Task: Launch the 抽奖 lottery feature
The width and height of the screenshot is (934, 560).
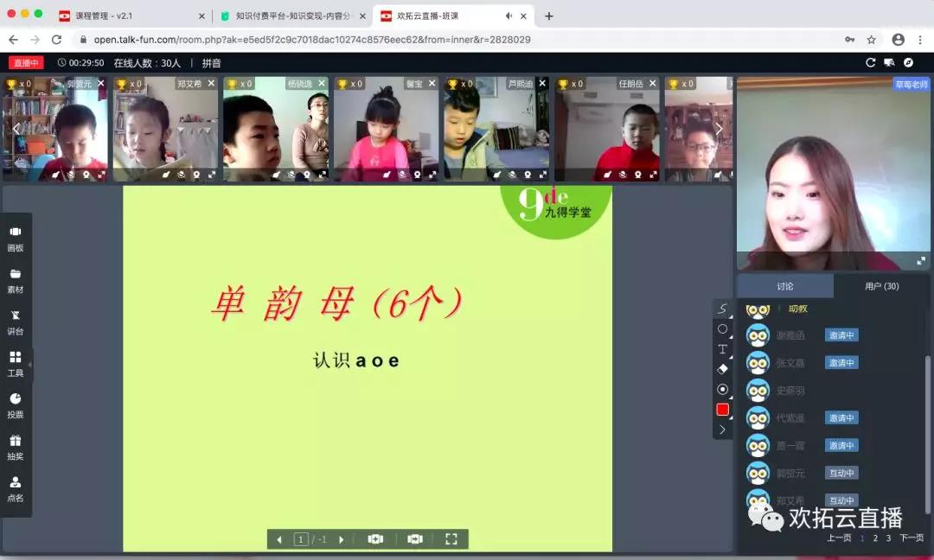Action: (x=15, y=449)
